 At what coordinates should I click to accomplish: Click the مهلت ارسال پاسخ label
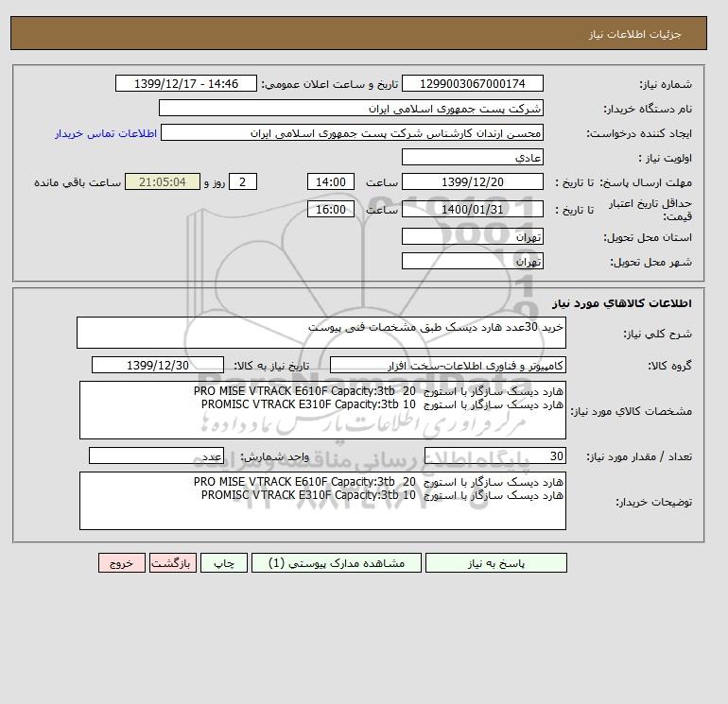pyautogui.click(x=646, y=182)
